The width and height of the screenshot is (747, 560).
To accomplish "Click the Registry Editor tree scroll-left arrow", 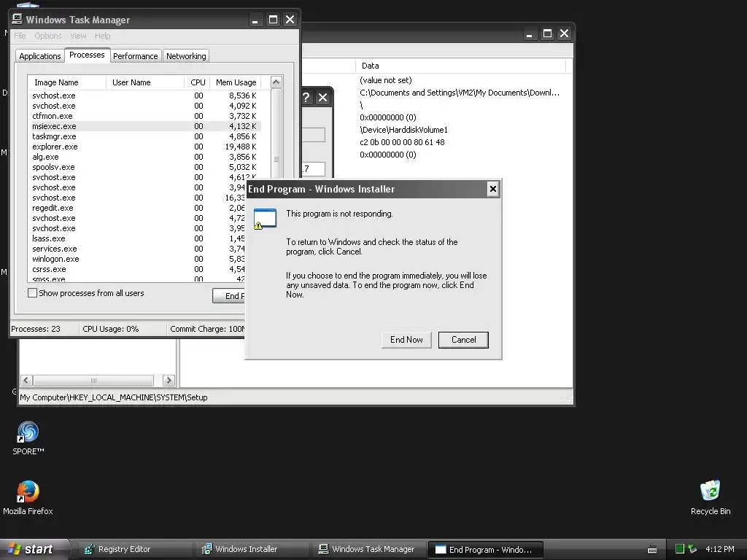I will click(x=27, y=381).
